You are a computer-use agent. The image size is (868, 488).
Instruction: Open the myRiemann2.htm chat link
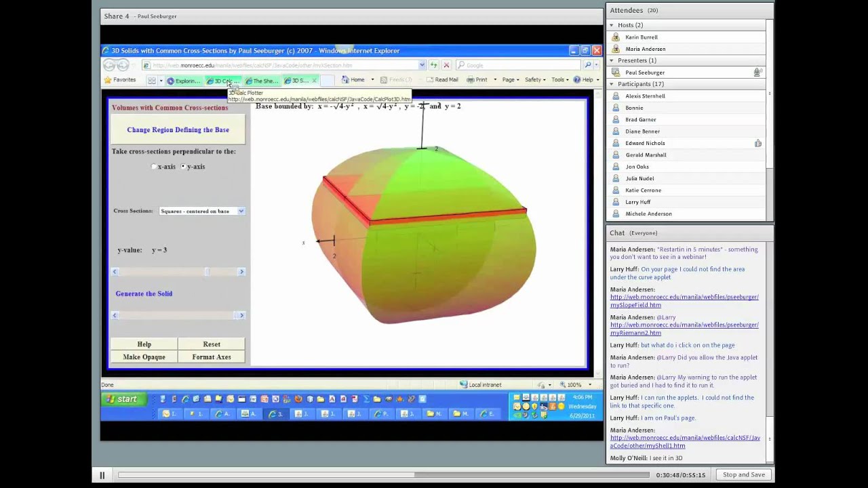684,329
